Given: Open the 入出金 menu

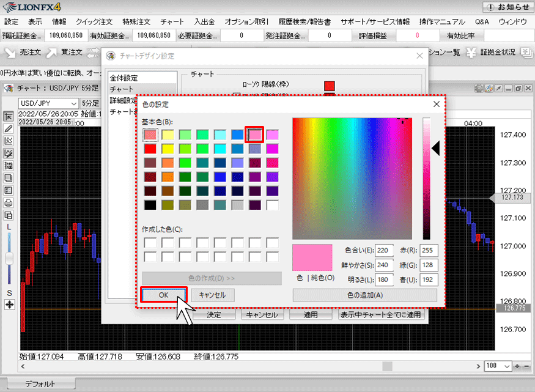Looking at the screenshot, I should [x=204, y=22].
